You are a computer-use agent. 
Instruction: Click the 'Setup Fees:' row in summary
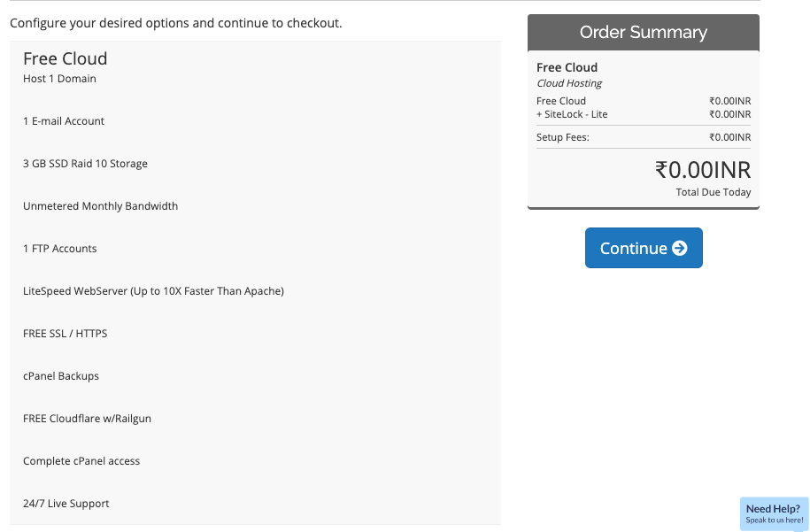pos(644,137)
